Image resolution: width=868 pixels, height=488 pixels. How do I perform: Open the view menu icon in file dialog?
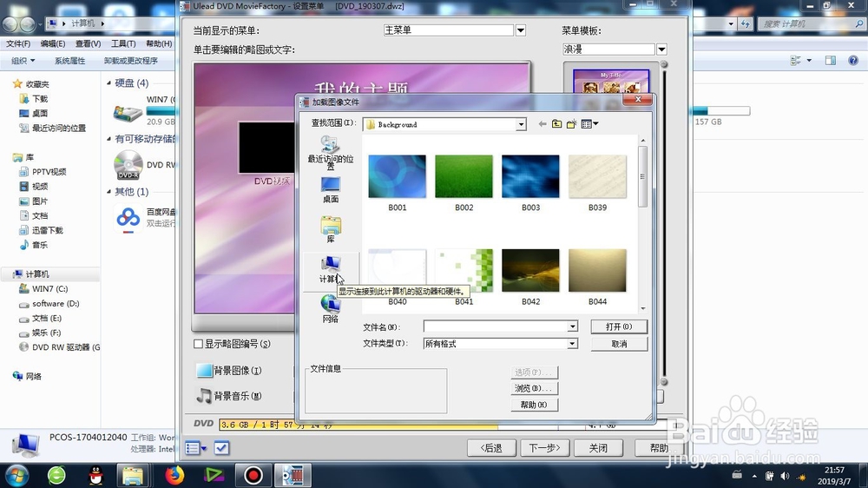[x=590, y=124]
